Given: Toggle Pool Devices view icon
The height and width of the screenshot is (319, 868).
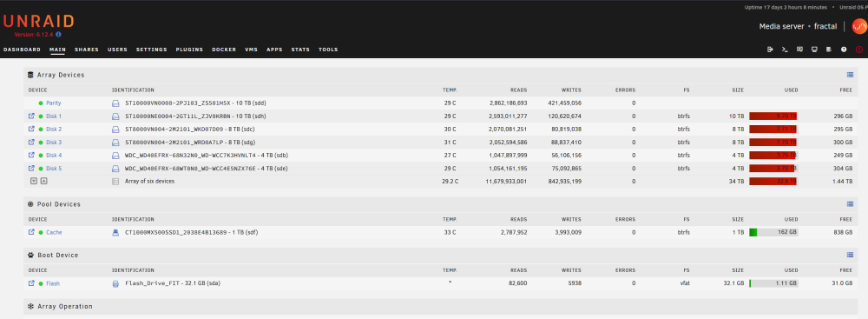Looking at the screenshot, I should coord(850,204).
